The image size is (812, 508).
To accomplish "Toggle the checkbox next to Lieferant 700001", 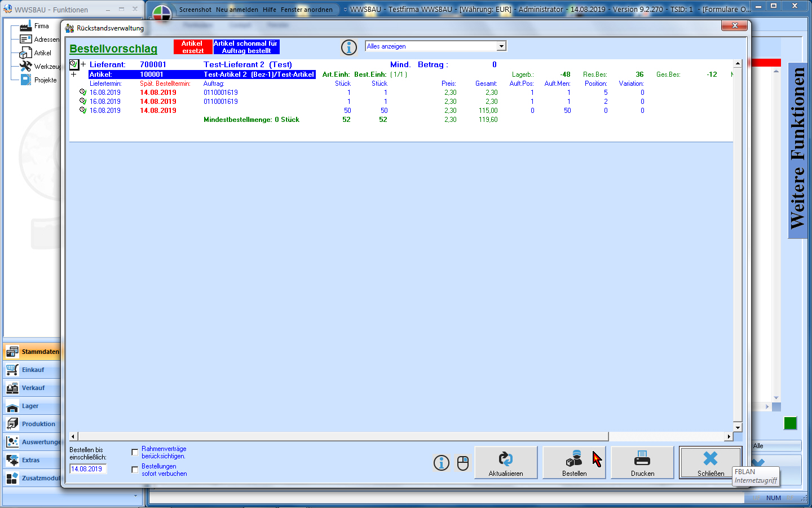I will [x=74, y=64].
